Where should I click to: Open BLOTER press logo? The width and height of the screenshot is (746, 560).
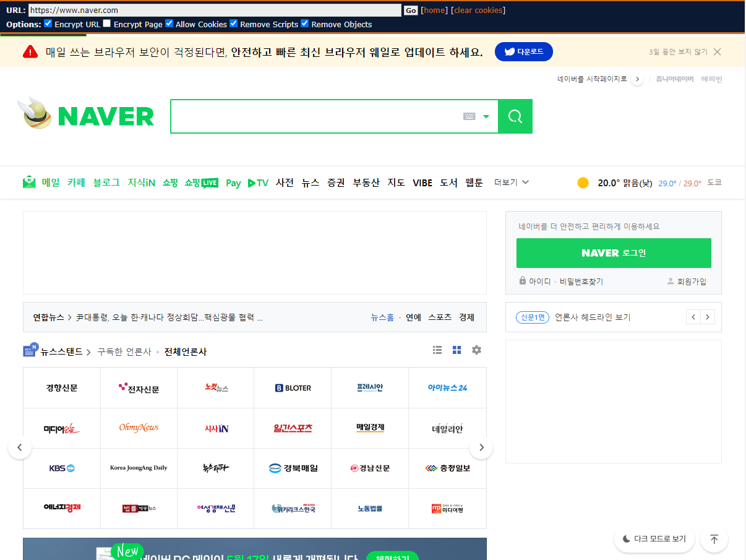tap(293, 388)
